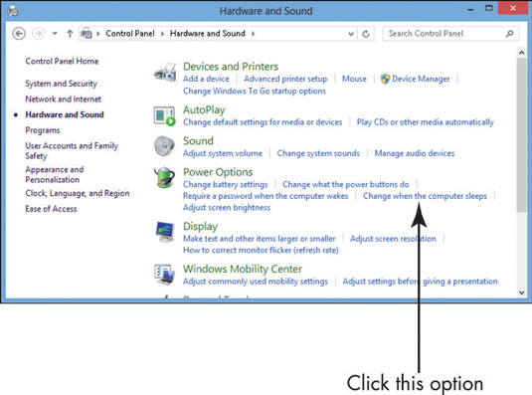
Task: Click the Devices and Printers icon
Action: pos(165,73)
